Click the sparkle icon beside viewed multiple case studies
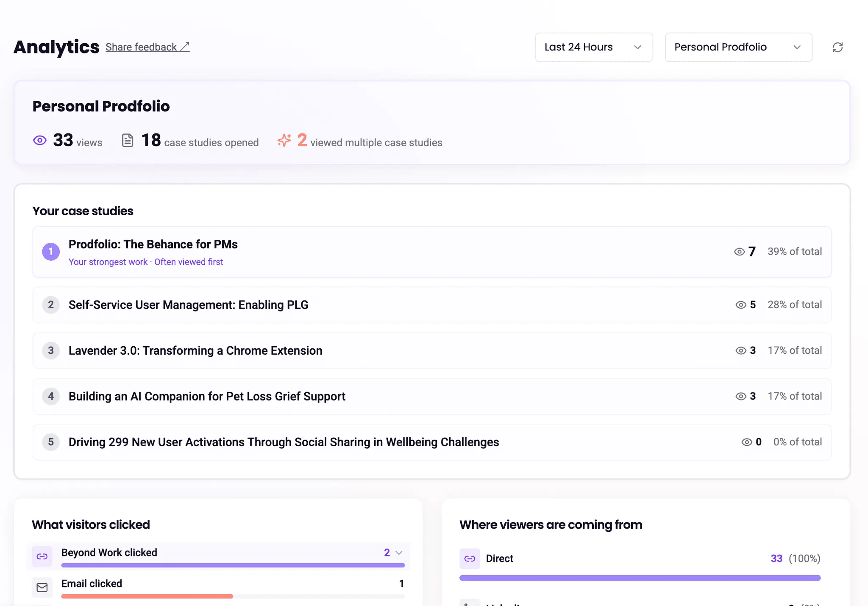868x606 pixels. pos(284,140)
